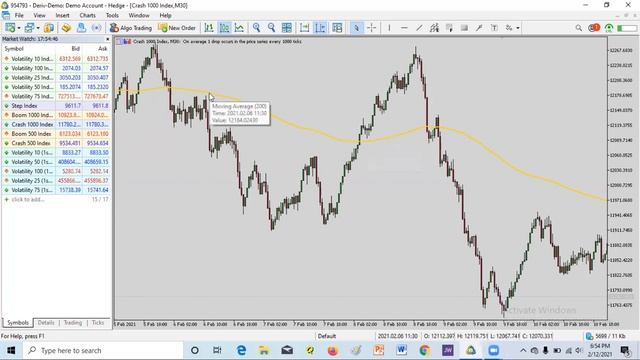Viewport: 640px width, 360px height.
Task: Select the equidistant channel tool
Action: (434, 28)
